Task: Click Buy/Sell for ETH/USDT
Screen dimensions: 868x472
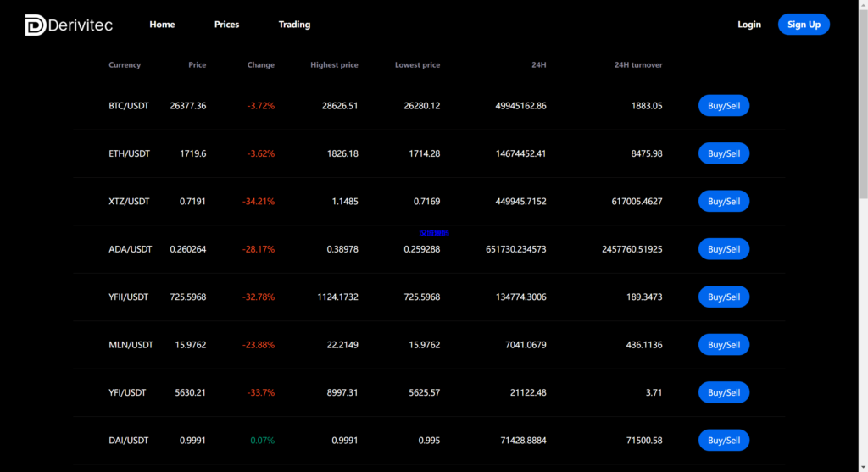Action: pyautogui.click(x=723, y=153)
